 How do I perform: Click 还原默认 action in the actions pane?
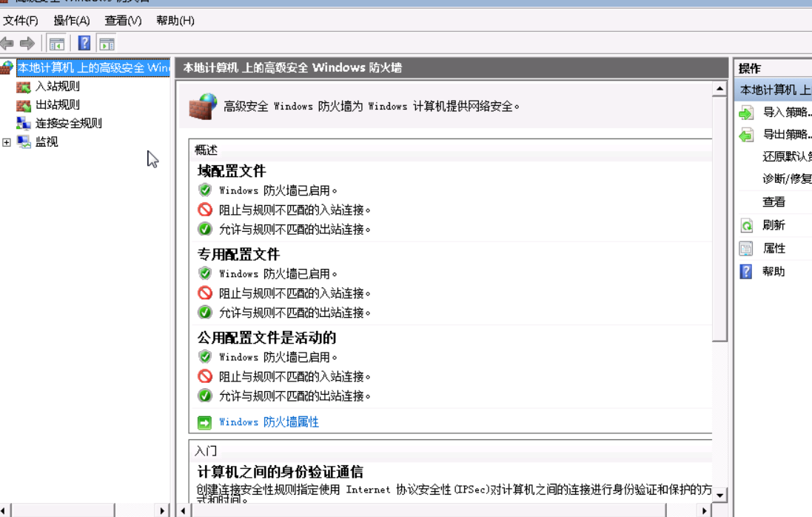click(787, 156)
